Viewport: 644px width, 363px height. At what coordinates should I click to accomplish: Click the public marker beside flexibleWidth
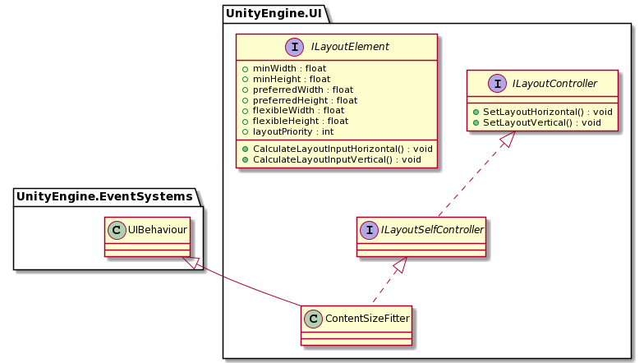pyautogui.click(x=245, y=111)
